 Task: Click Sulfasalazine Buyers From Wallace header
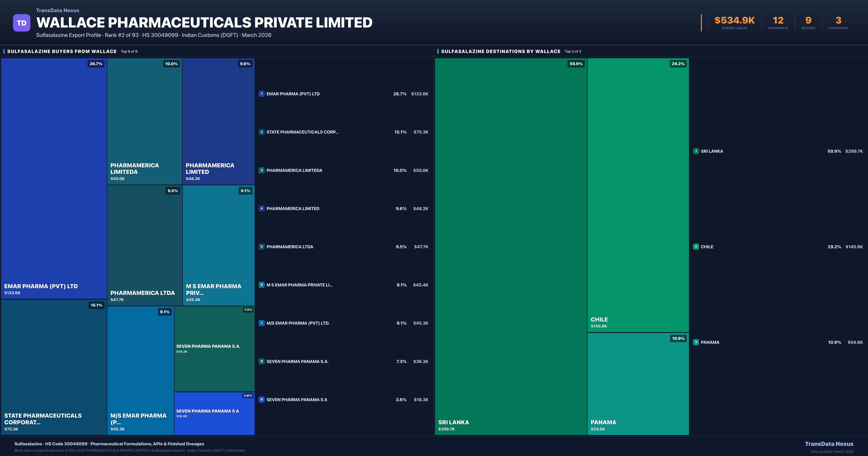tap(62, 51)
